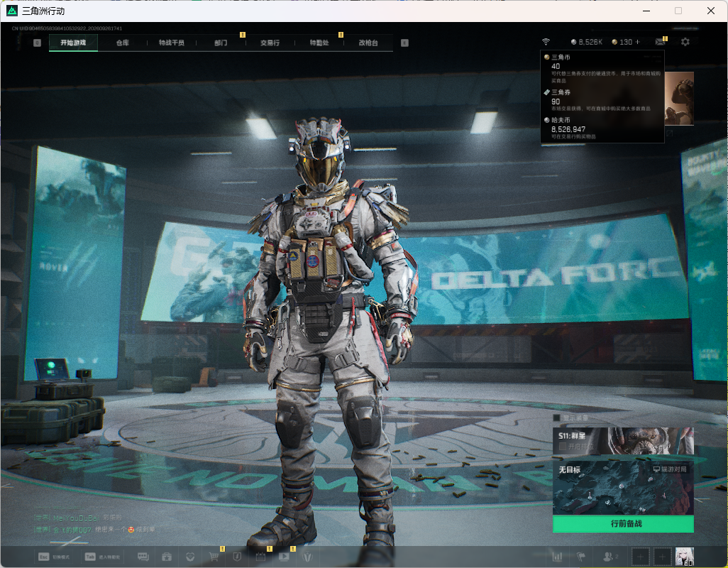Click the first empty squad slot plus
This screenshot has width=728, height=568.
click(x=640, y=557)
